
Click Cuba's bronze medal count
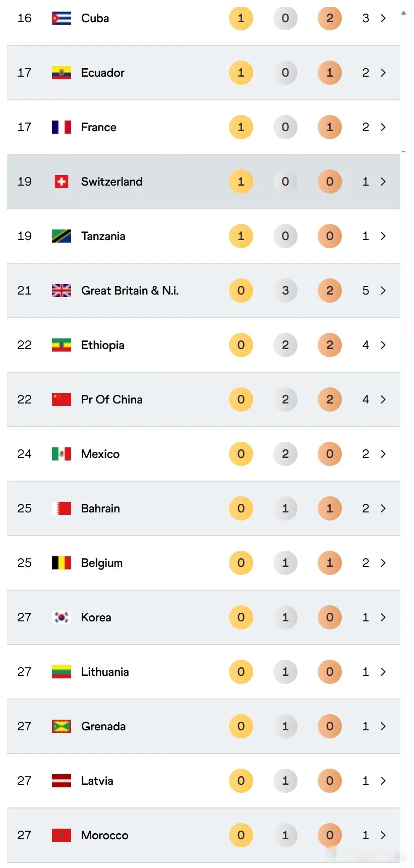[330, 18]
